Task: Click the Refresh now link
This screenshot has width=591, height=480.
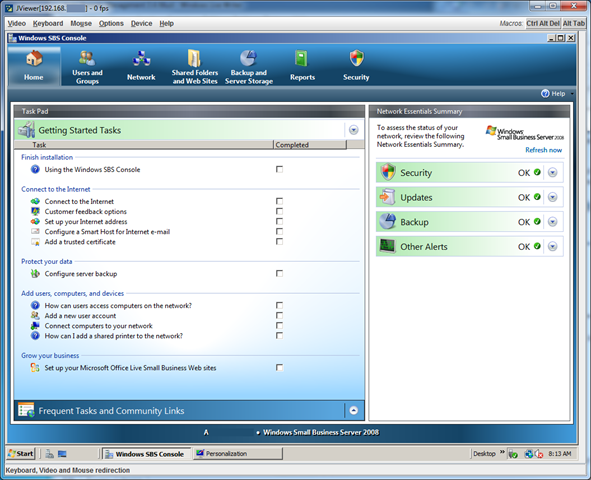Action: (x=544, y=150)
